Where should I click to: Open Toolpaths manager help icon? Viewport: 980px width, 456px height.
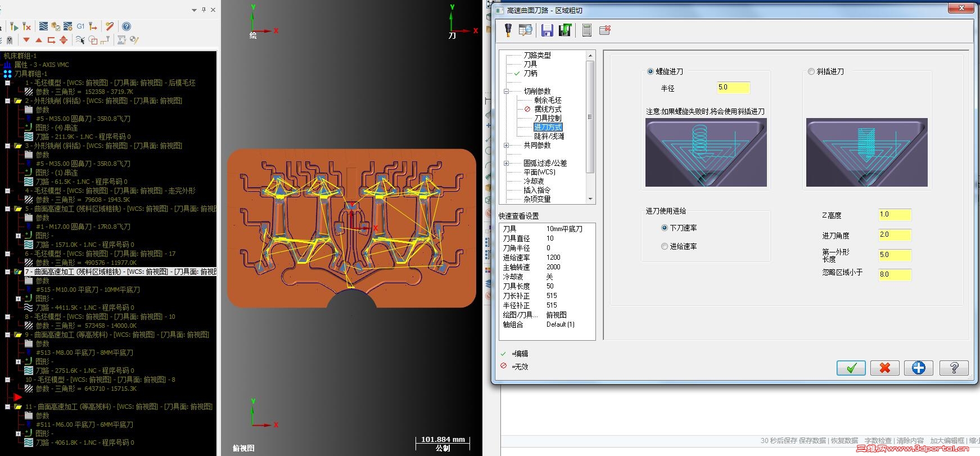127,26
